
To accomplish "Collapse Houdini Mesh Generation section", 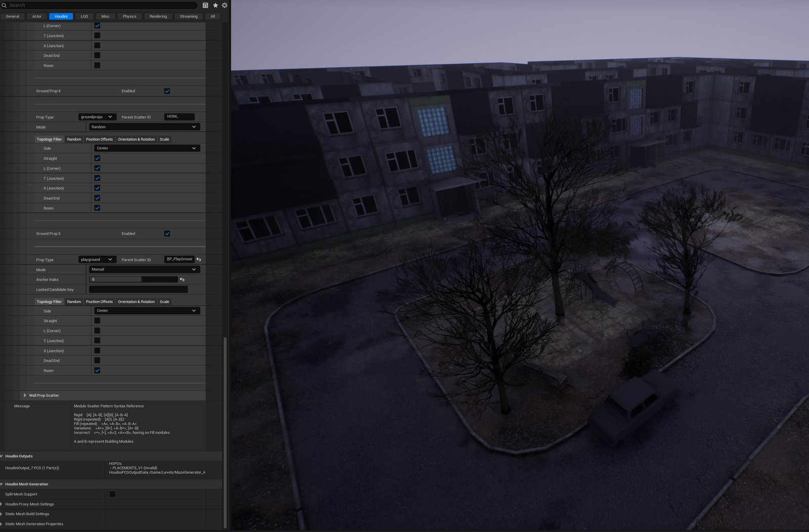I will 2,484.
